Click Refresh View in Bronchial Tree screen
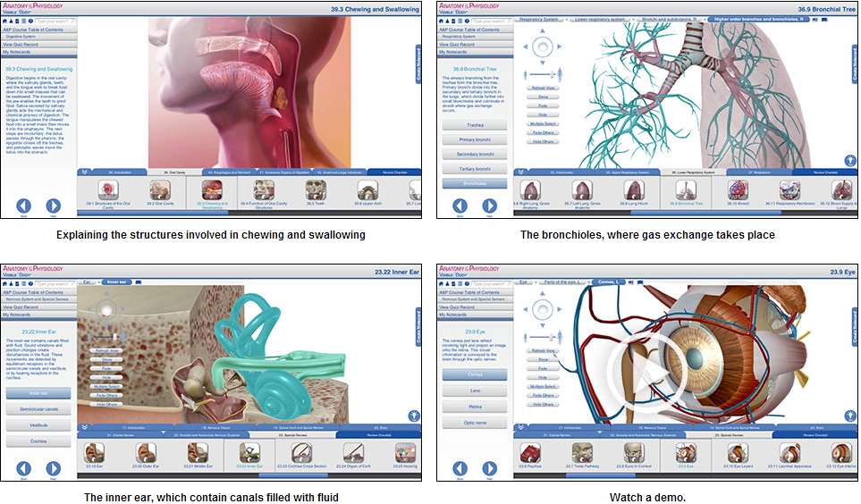Viewport: 861px width, 504px height. 543,88
